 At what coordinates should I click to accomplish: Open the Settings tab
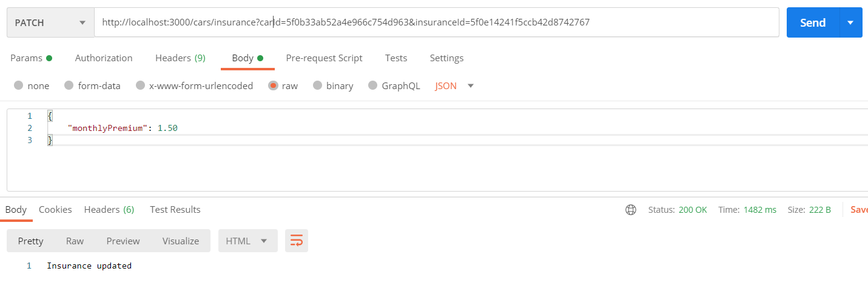click(x=446, y=58)
